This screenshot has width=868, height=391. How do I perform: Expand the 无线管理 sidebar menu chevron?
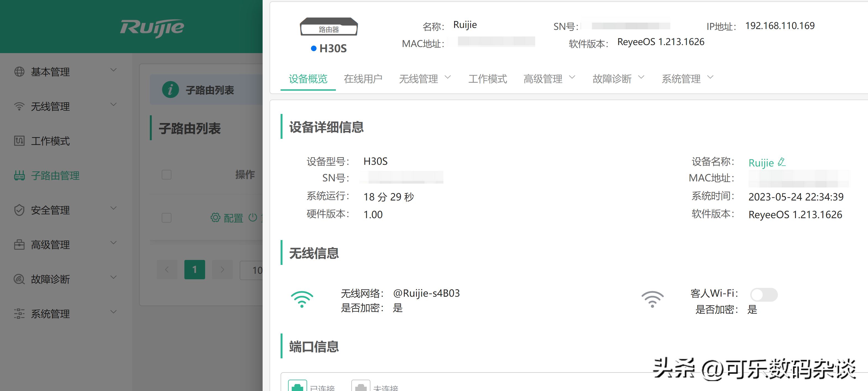[114, 105]
